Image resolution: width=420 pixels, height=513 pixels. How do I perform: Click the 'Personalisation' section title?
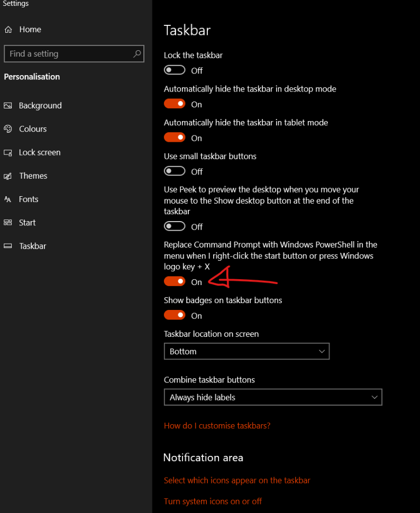pos(32,77)
